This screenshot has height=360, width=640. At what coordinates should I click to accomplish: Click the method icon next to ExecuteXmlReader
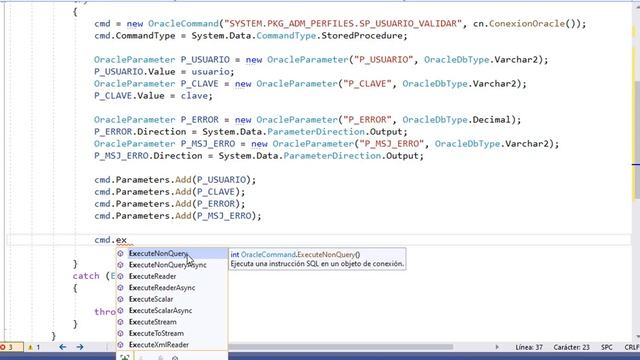pyautogui.click(x=120, y=345)
